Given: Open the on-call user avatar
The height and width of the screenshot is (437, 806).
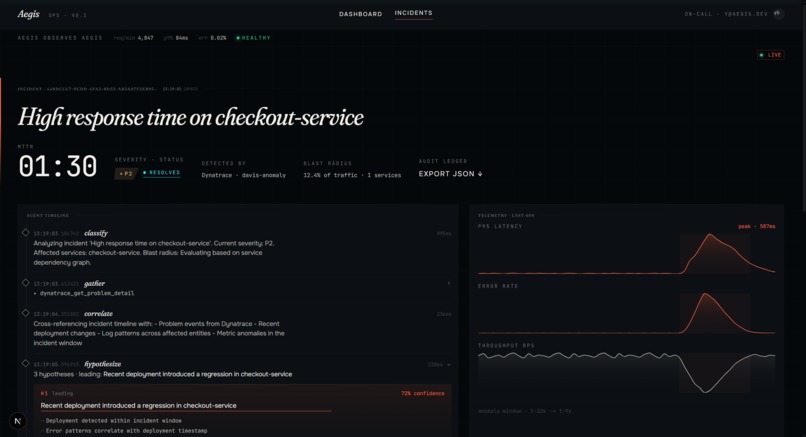Looking at the screenshot, I should click(778, 14).
